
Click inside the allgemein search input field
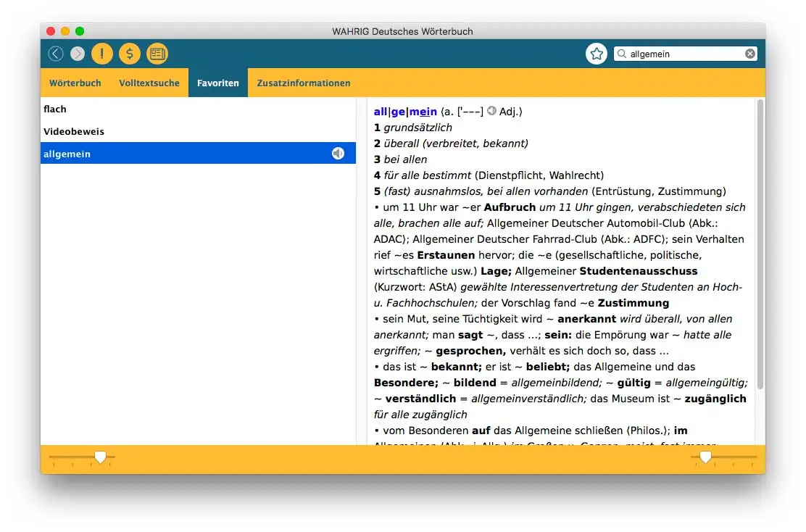(681, 53)
